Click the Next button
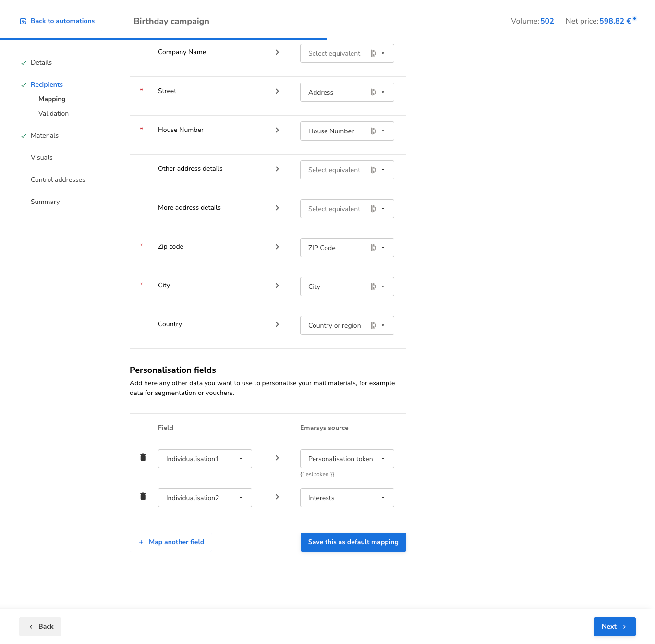 coord(614,627)
